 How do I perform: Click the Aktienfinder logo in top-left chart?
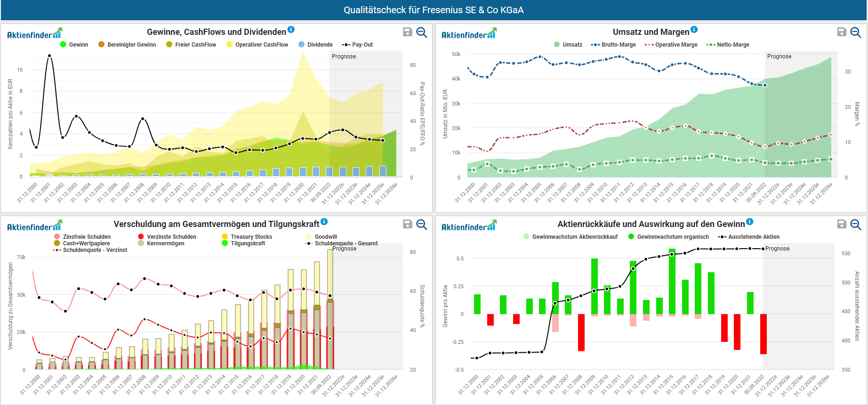[34, 34]
